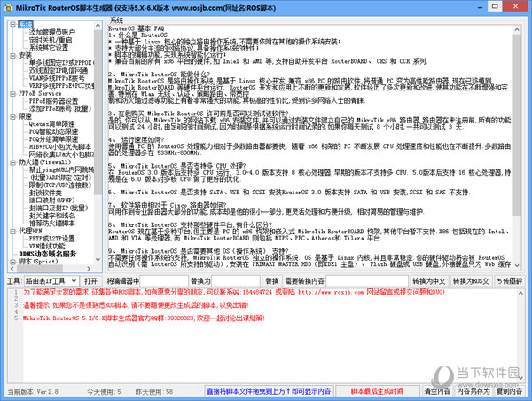Click 转换为ROS文 button
The width and height of the screenshot is (532, 401).
(471, 281)
